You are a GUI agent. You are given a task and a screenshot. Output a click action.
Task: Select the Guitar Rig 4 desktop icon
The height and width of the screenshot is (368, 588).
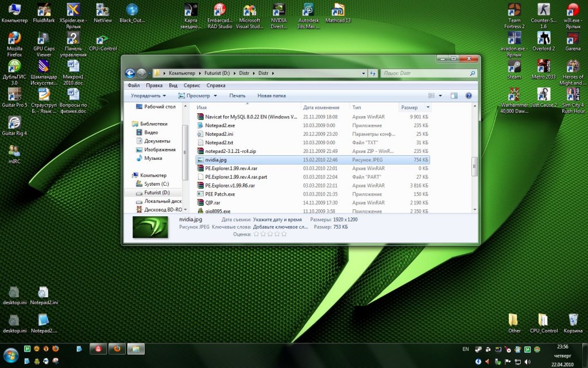pyautogui.click(x=14, y=126)
